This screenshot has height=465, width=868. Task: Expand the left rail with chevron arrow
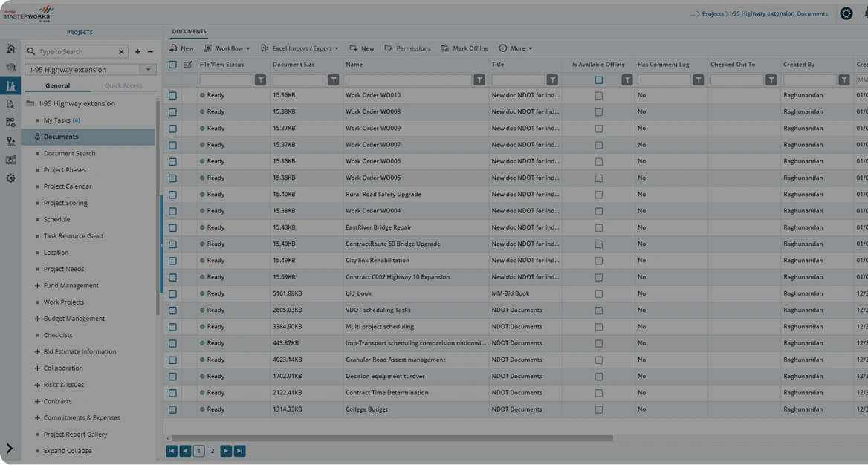pos(10,449)
